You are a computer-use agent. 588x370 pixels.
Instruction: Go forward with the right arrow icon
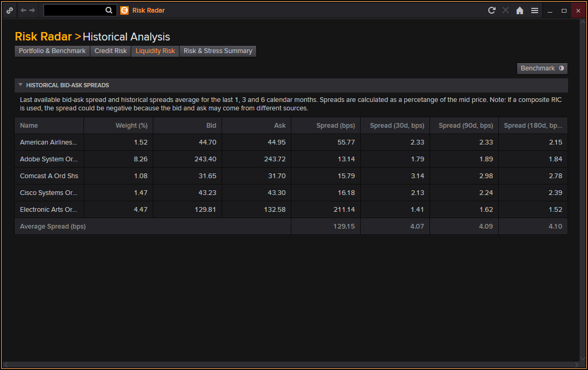(x=32, y=11)
